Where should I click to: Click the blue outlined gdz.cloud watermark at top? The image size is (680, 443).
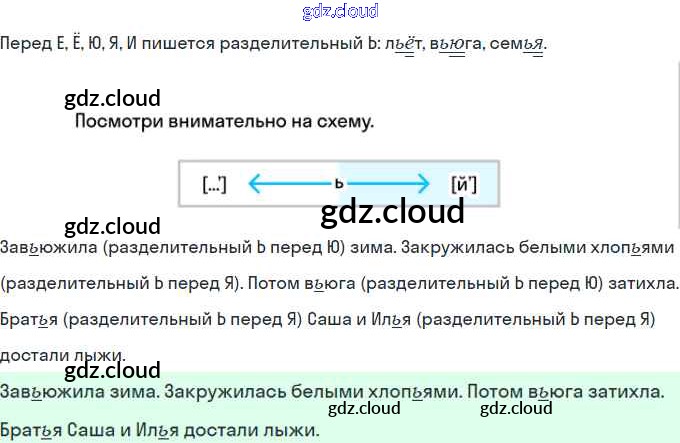click(340, 12)
